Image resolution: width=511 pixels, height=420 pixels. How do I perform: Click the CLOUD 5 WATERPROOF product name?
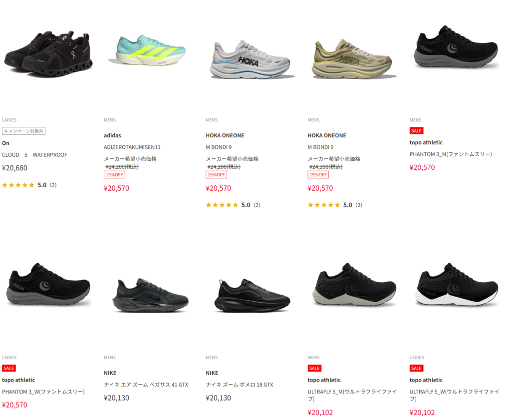coord(34,155)
